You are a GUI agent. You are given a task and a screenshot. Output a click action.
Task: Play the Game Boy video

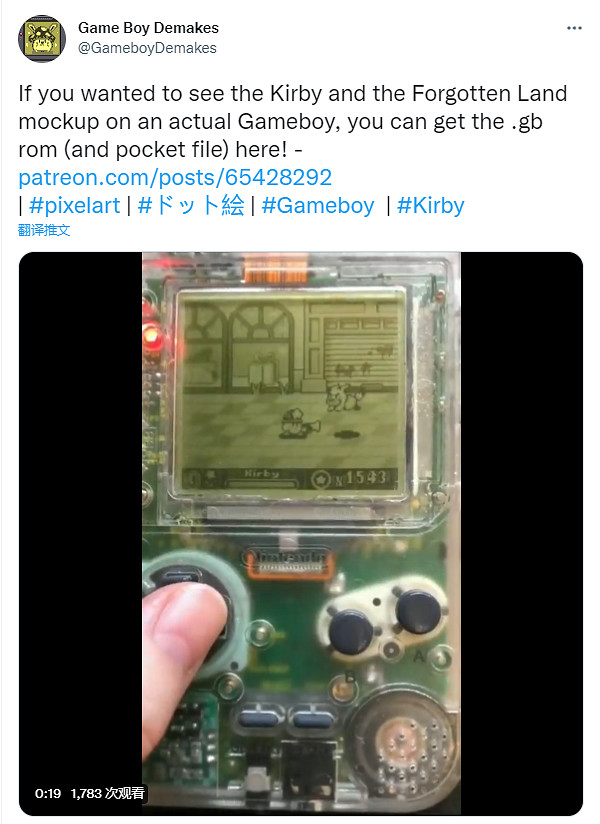pyautogui.click(x=301, y=533)
